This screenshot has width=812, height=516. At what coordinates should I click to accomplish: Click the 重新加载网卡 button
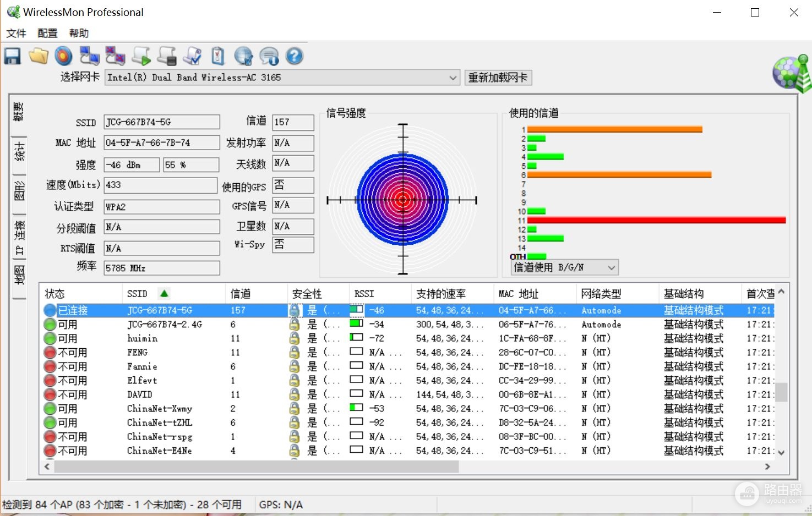(498, 78)
